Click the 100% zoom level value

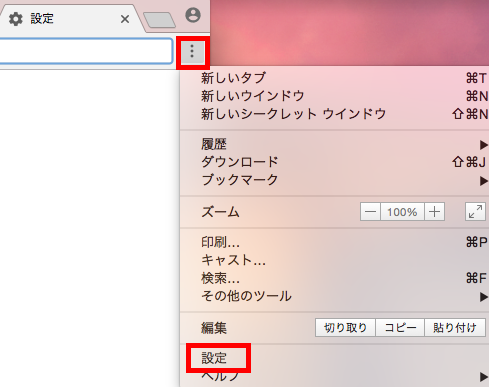pos(402,212)
